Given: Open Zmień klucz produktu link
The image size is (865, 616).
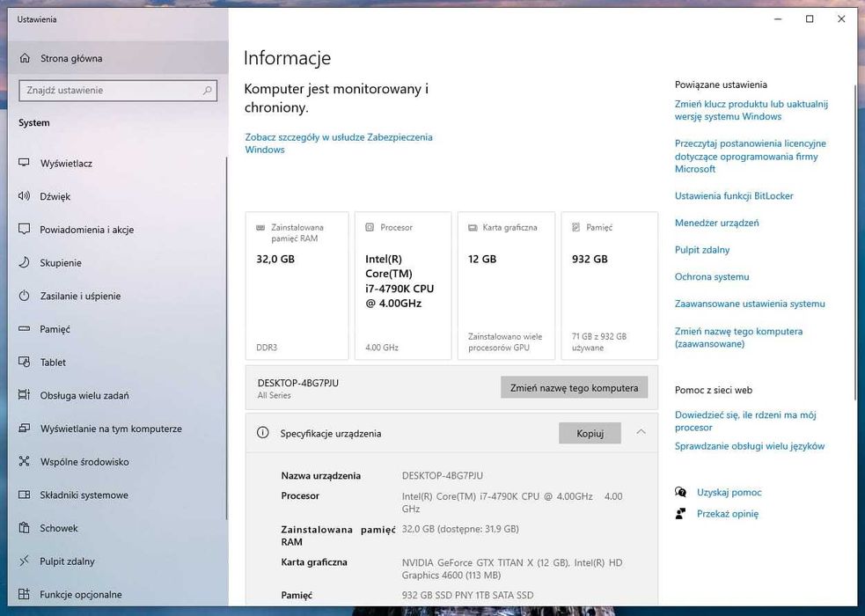Looking at the screenshot, I should coord(751,110).
